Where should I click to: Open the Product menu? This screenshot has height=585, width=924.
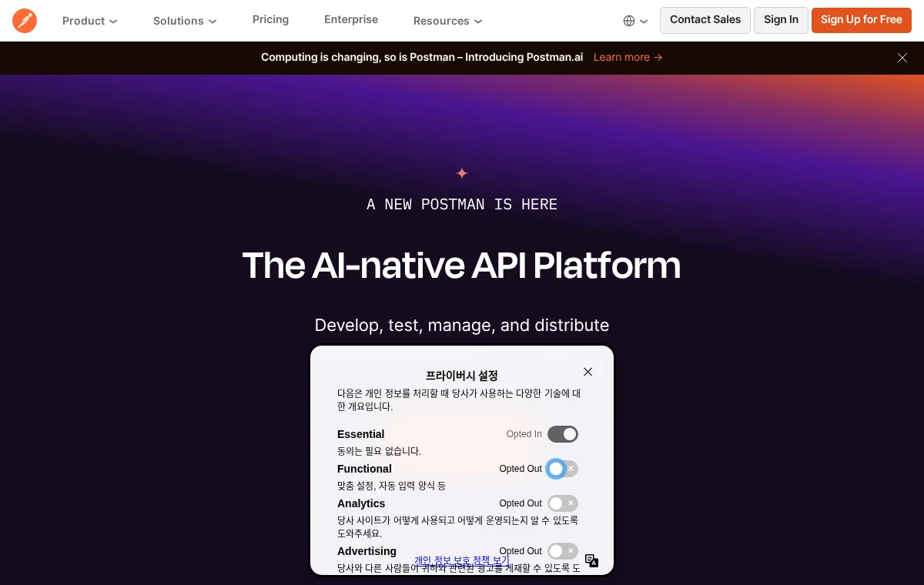pos(89,21)
